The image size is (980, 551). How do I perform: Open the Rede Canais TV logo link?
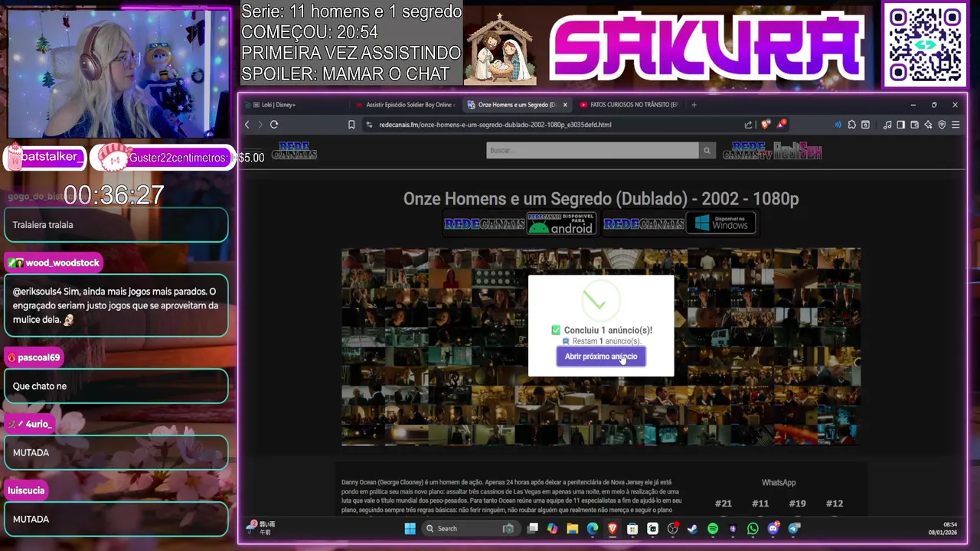tap(747, 151)
